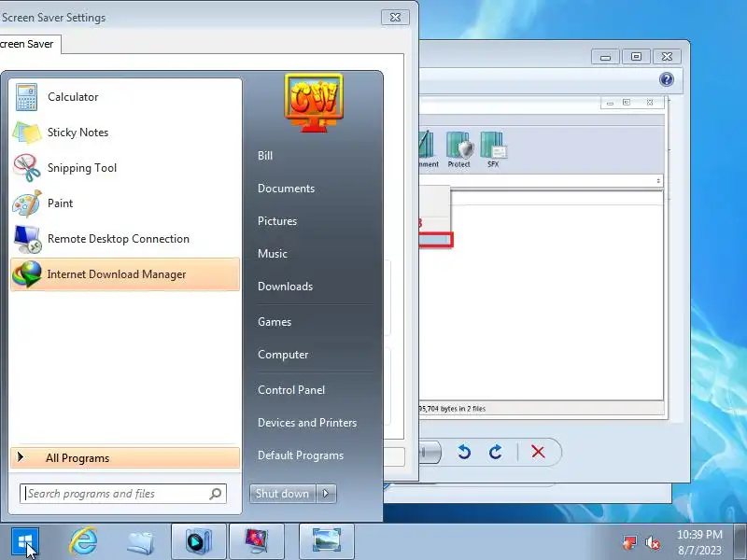Open Downloads from the Start menu
747x560 pixels.
click(x=286, y=287)
